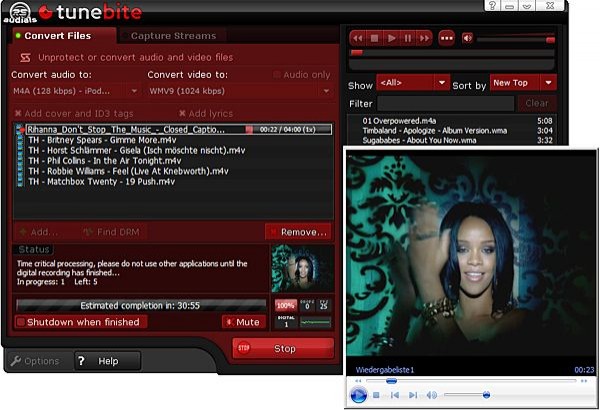Open the Convert video to dropdown
Image resolution: width=600 pixels, height=410 pixels.
[240, 91]
